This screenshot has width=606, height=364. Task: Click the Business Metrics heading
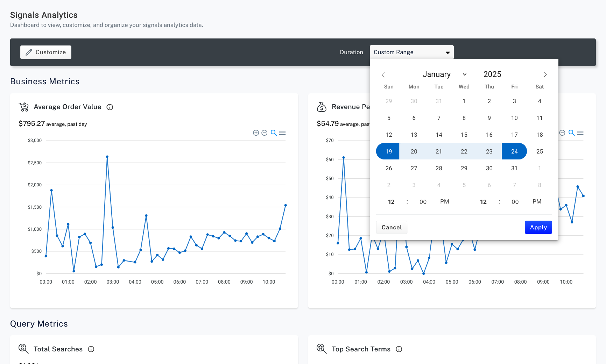point(45,81)
